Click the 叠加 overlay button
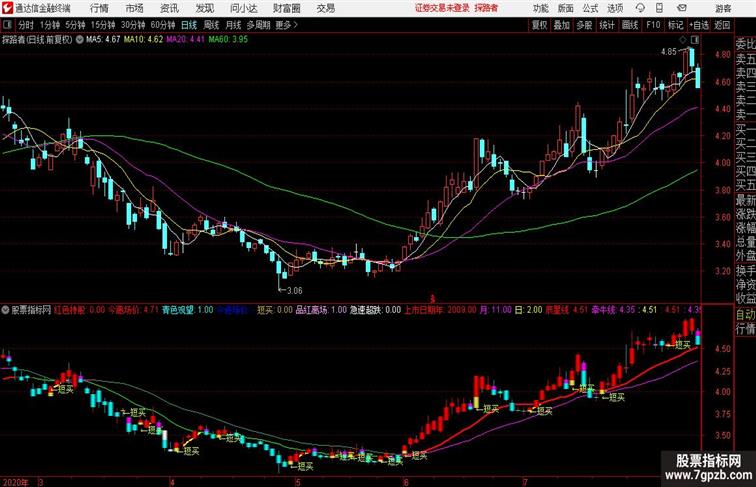 click(x=562, y=25)
